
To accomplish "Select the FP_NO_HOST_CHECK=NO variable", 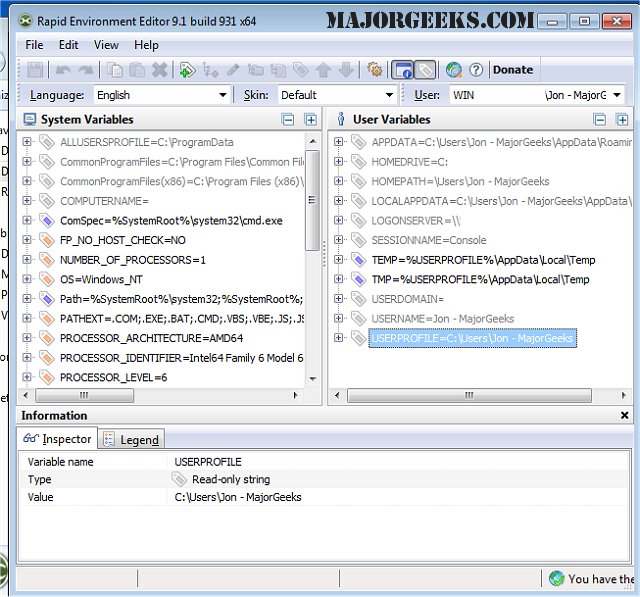I will (122, 240).
